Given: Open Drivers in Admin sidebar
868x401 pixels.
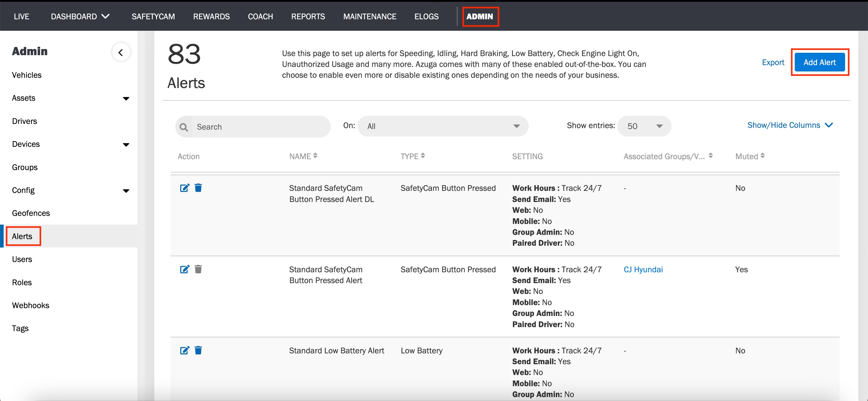Looking at the screenshot, I should (24, 121).
